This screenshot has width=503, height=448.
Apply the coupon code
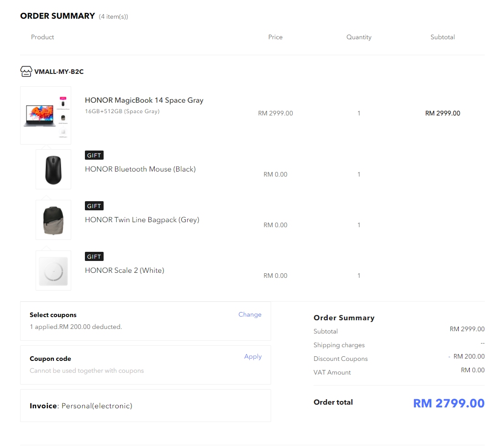(253, 357)
